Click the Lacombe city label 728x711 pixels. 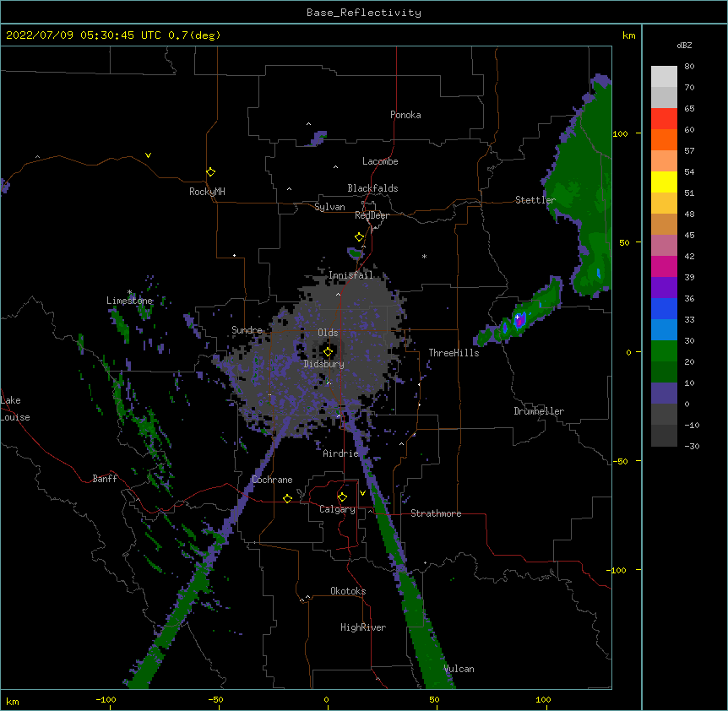(x=380, y=161)
